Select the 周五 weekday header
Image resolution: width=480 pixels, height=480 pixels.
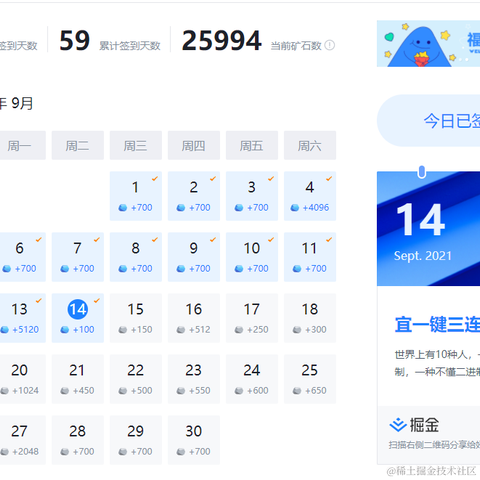coord(252,145)
